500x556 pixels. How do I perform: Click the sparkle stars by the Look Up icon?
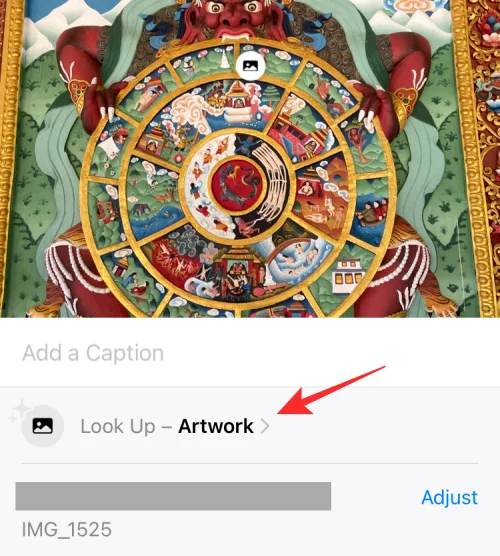tap(20, 410)
